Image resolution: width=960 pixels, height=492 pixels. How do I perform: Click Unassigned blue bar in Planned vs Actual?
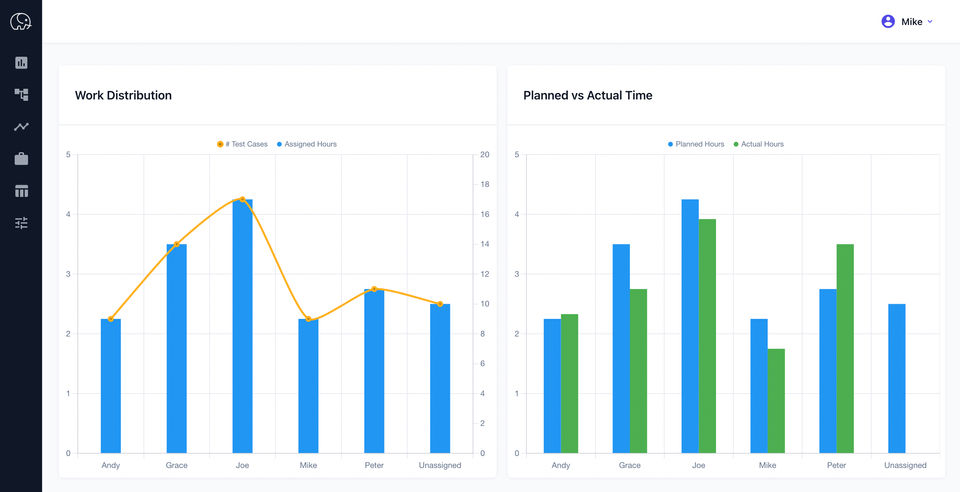(897, 379)
